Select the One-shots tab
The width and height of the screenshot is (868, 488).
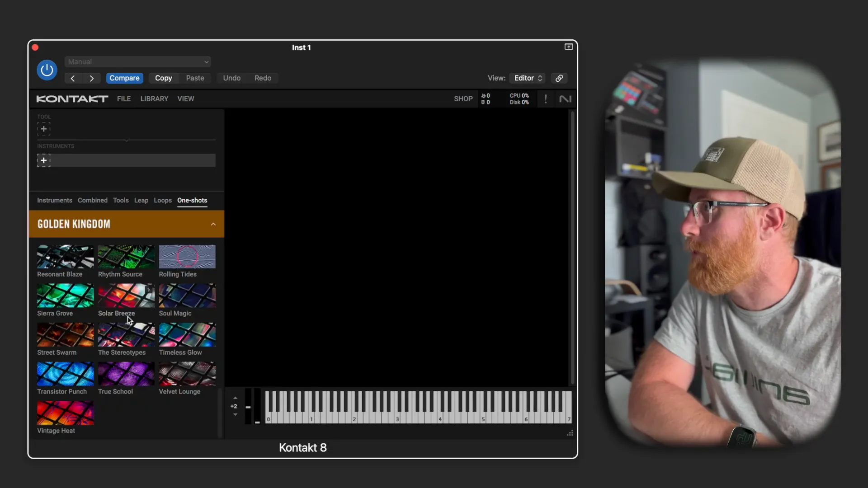coord(192,200)
